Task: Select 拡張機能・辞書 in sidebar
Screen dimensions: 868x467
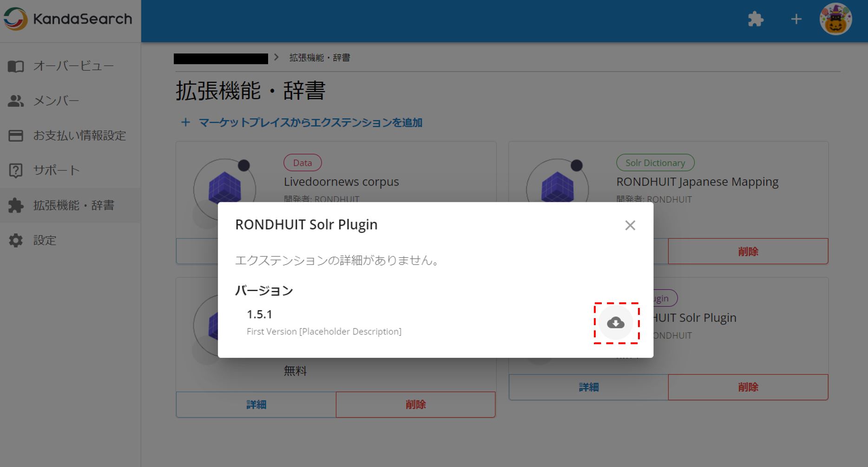Action: coord(70,206)
